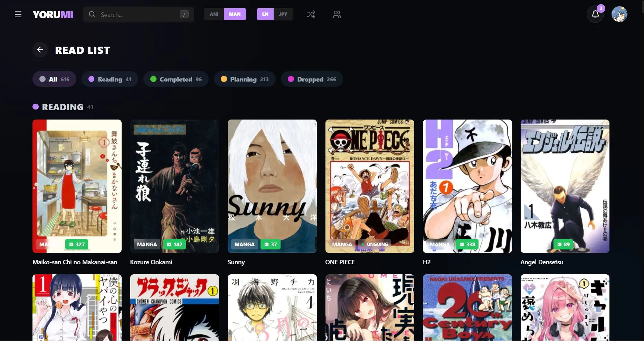The width and height of the screenshot is (644, 341).
Task: Click the search magnifier icon
Action: tap(92, 15)
